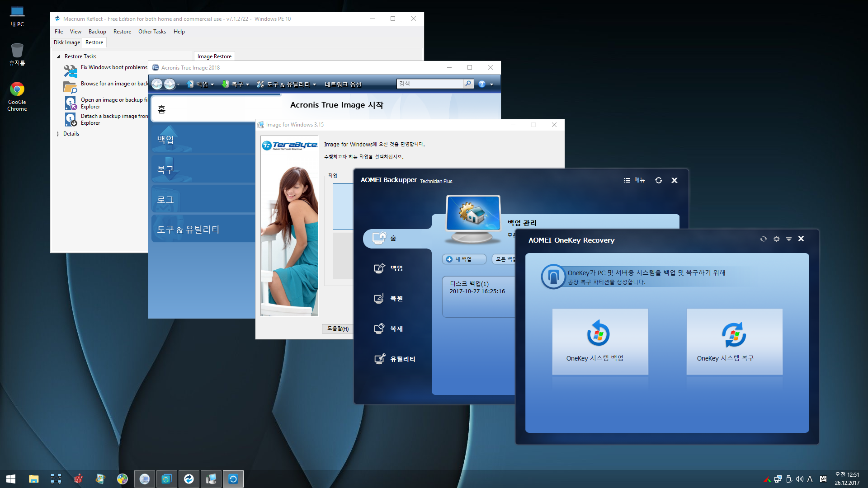868x488 pixels.
Task: Click the search magnifier icon in Acronis
Action: coord(468,84)
